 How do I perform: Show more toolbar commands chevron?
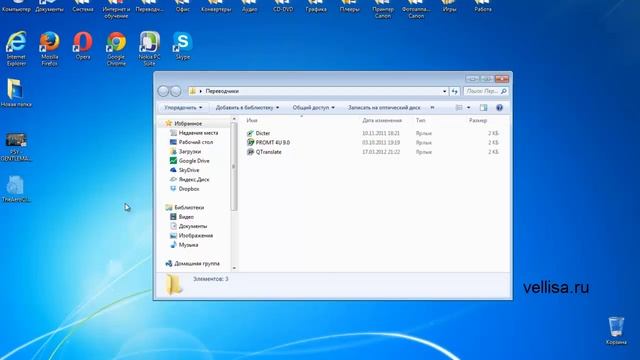click(432, 108)
